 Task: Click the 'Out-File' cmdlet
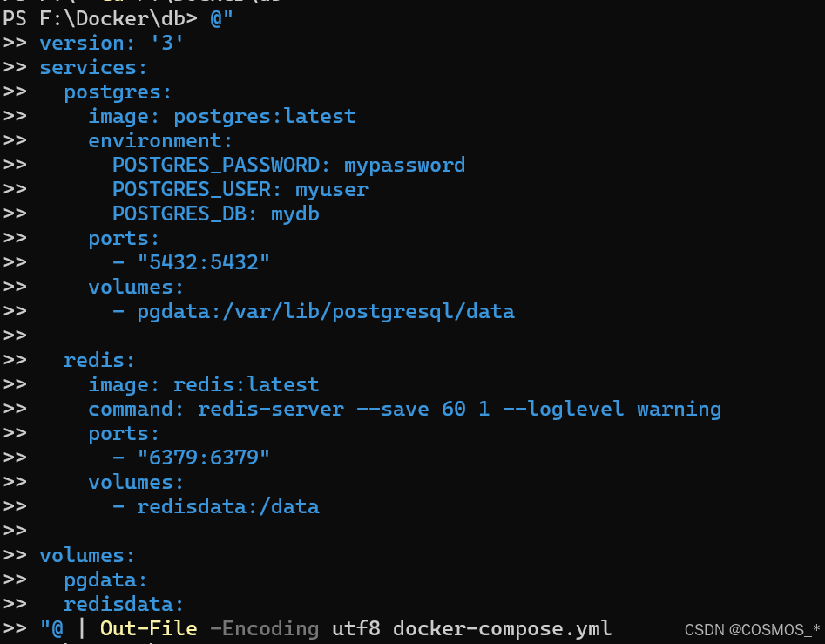tap(148, 628)
